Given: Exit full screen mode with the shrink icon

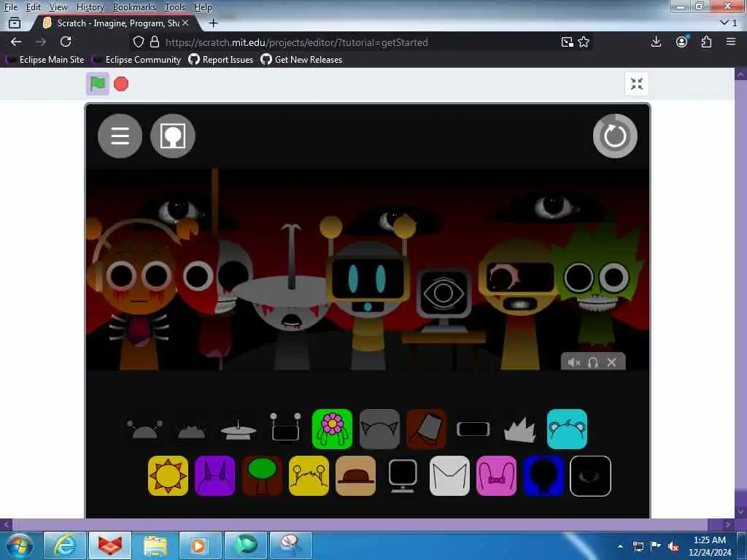Looking at the screenshot, I should tap(636, 84).
